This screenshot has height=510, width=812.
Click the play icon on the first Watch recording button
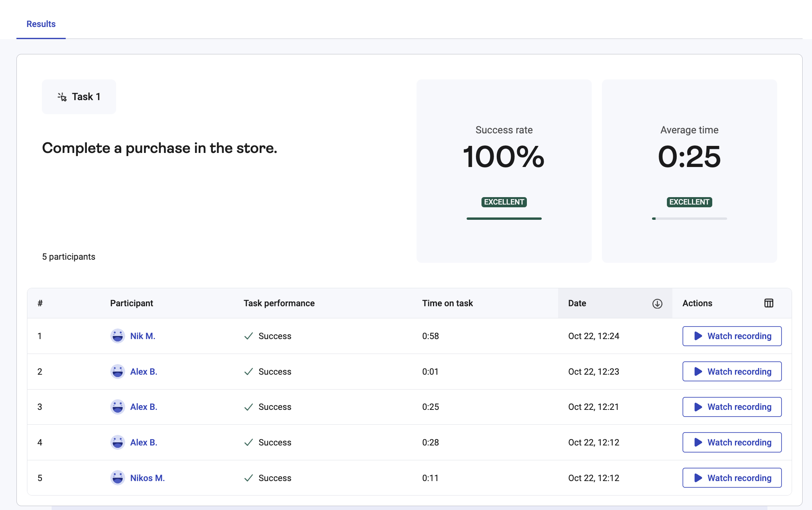698,336
